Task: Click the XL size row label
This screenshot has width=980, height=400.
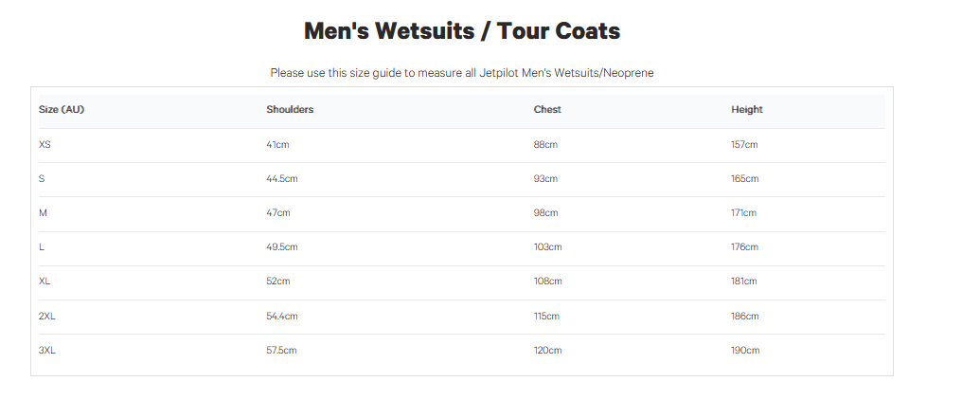Action: 45,282
